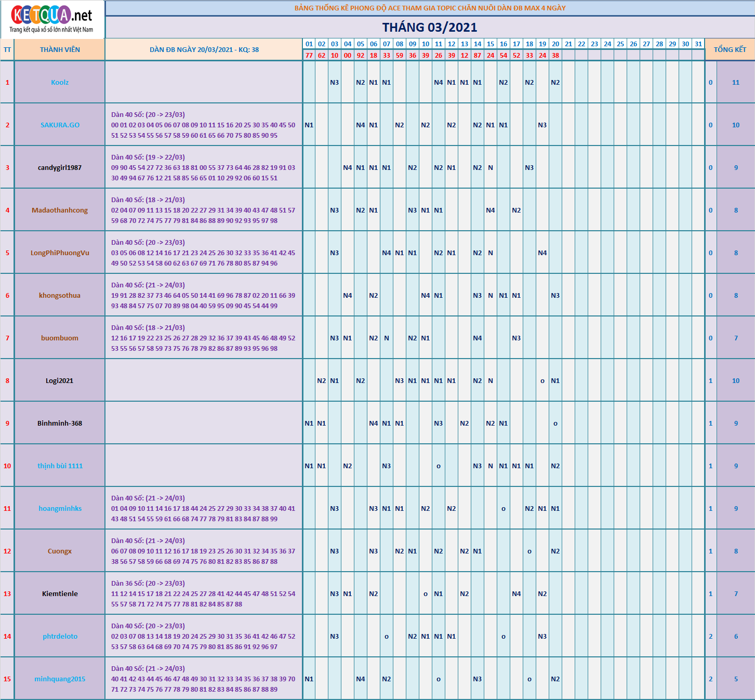Click member name hoangminhks
This screenshot has width=755, height=700.
pyautogui.click(x=60, y=508)
